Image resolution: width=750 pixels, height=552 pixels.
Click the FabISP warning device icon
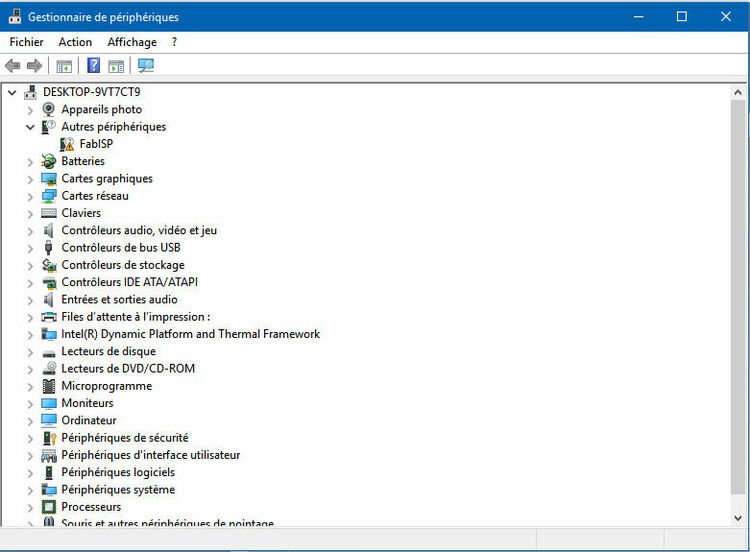(x=67, y=144)
